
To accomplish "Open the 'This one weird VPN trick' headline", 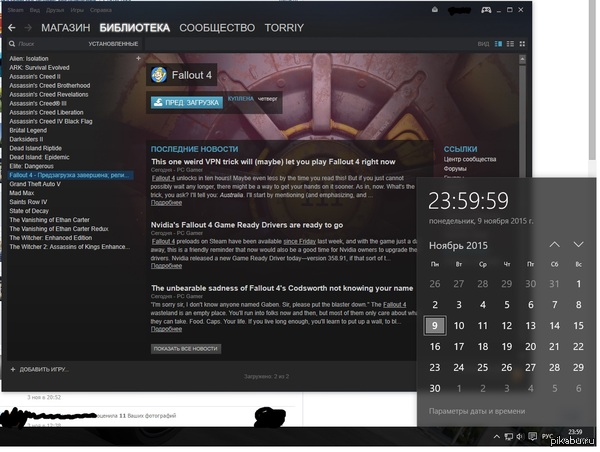I will pyautogui.click(x=273, y=162).
